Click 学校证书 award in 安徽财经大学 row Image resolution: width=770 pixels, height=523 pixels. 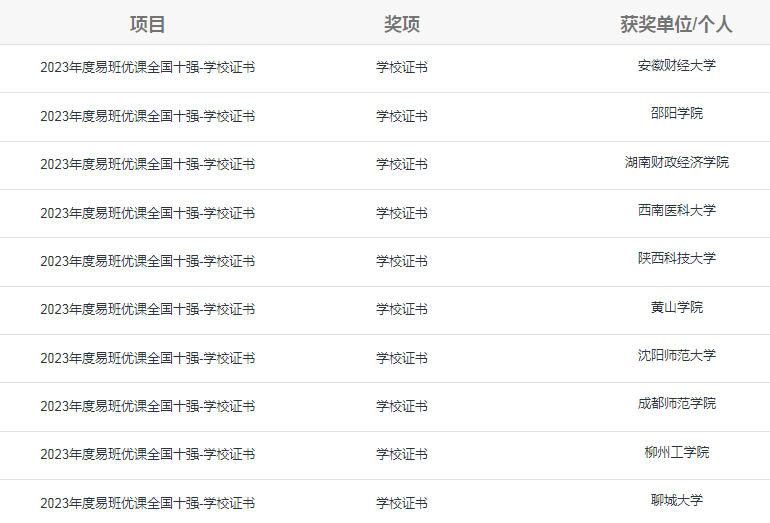coord(402,67)
